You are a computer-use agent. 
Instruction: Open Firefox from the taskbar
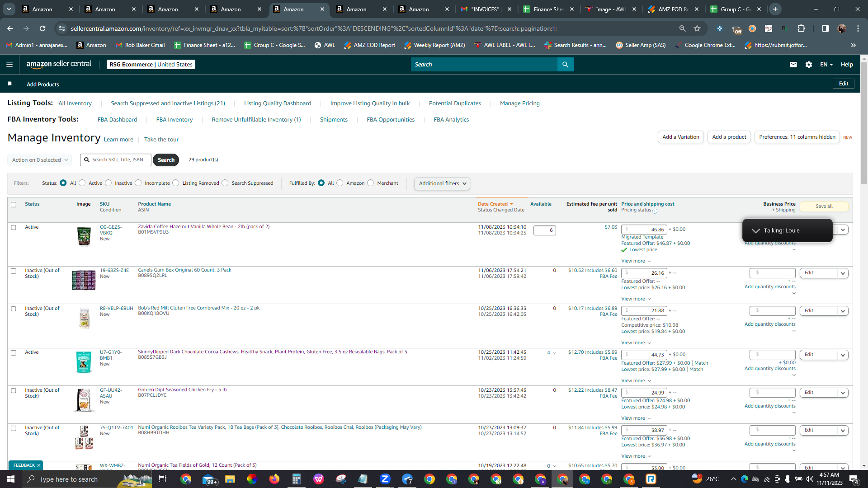point(274,479)
